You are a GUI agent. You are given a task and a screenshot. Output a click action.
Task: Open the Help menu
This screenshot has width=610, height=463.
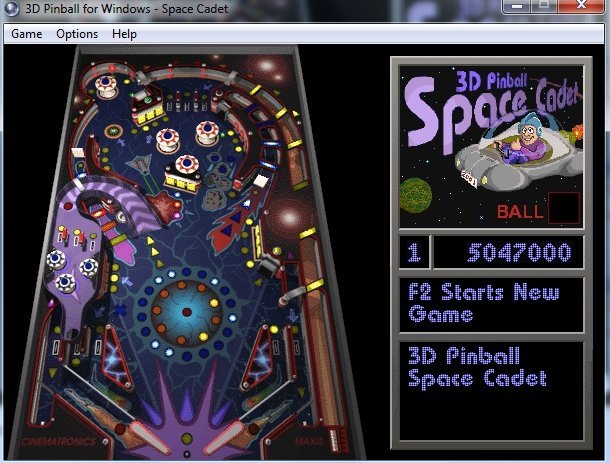tap(125, 34)
